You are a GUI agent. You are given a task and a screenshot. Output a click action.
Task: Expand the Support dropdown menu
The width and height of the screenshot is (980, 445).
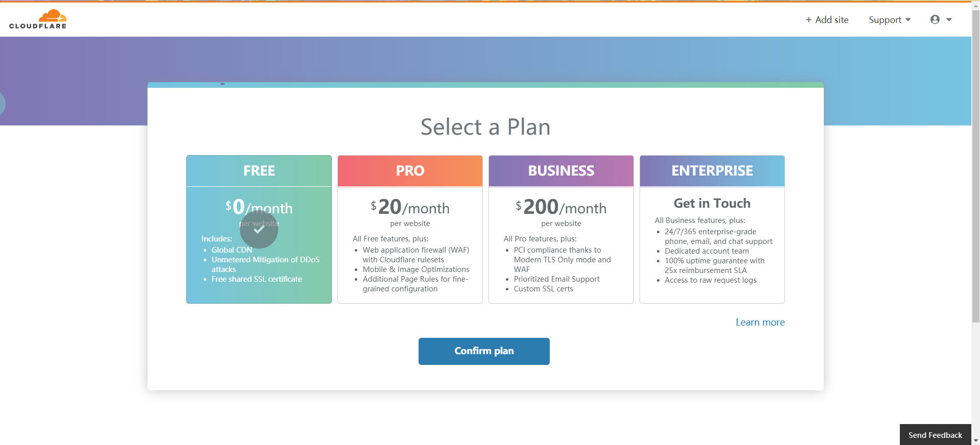click(890, 19)
